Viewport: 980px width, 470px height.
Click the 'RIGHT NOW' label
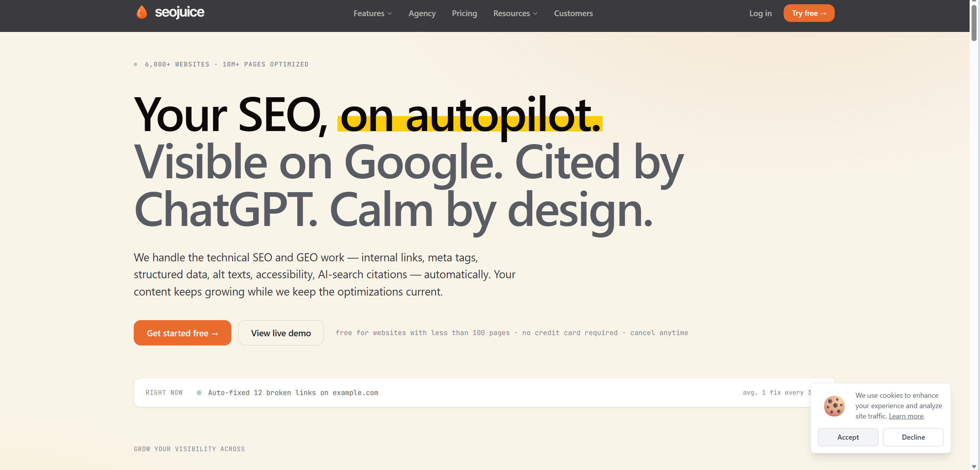pyautogui.click(x=164, y=392)
